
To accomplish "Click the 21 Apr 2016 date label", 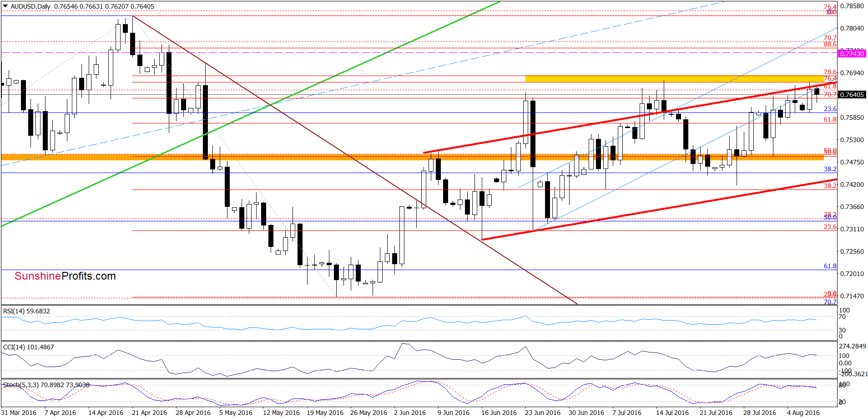I will (x=149, y=413).
